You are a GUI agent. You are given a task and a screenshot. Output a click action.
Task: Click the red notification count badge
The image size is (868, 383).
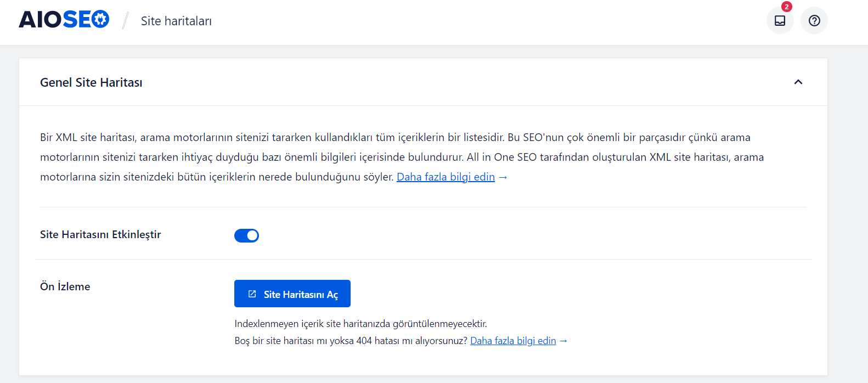[x=786, y=7]
